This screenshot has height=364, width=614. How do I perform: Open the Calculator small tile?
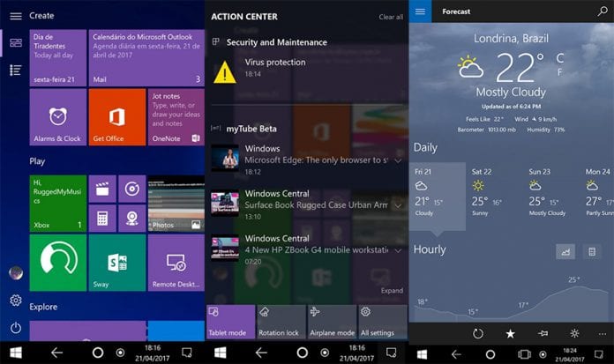point(102,219)
